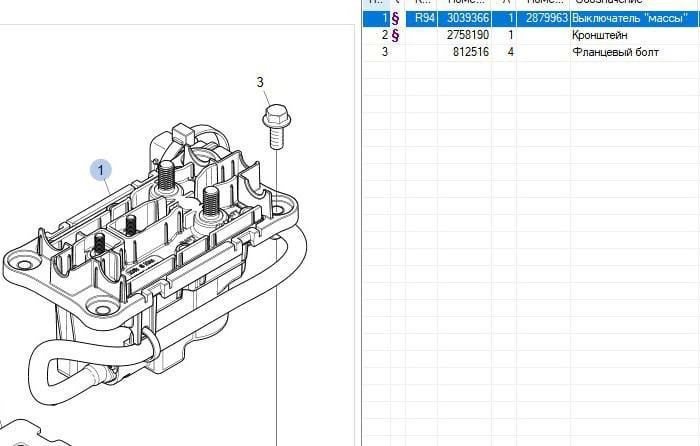Click the § symbol in the Кронштейн row
Image resolution: width=700 pixels, height=446 pixels.
click(393, 35)
